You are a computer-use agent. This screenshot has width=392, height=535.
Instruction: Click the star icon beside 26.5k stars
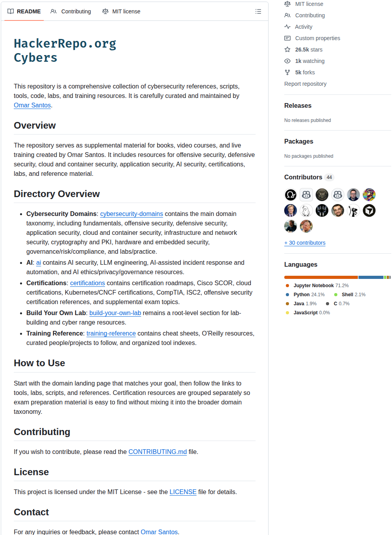(287, 50)
